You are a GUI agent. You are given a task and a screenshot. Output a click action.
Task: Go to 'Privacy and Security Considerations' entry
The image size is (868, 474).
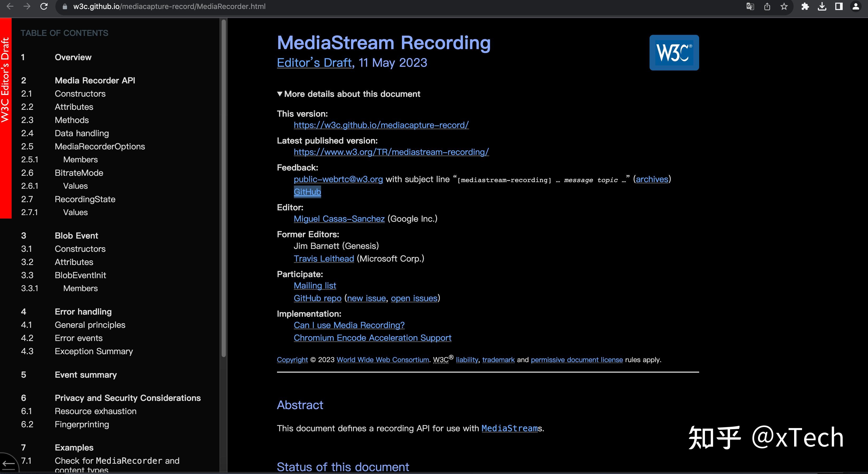pos(127,398)
